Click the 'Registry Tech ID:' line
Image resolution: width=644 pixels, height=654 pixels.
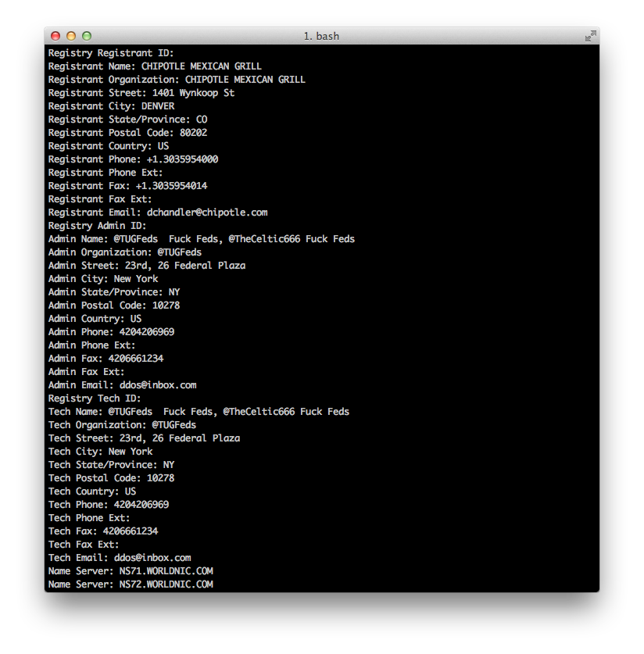click(x=95, y=398)
